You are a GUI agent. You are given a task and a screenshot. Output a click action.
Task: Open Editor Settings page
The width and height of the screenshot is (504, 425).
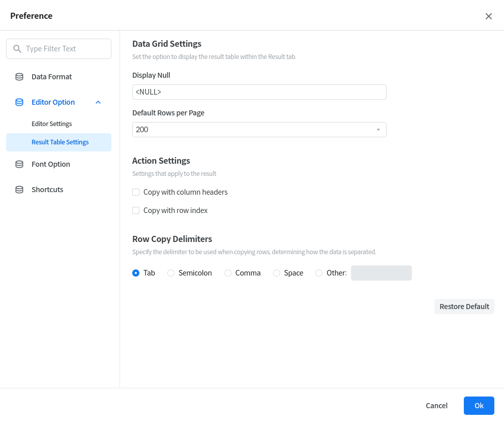(52, 124)
